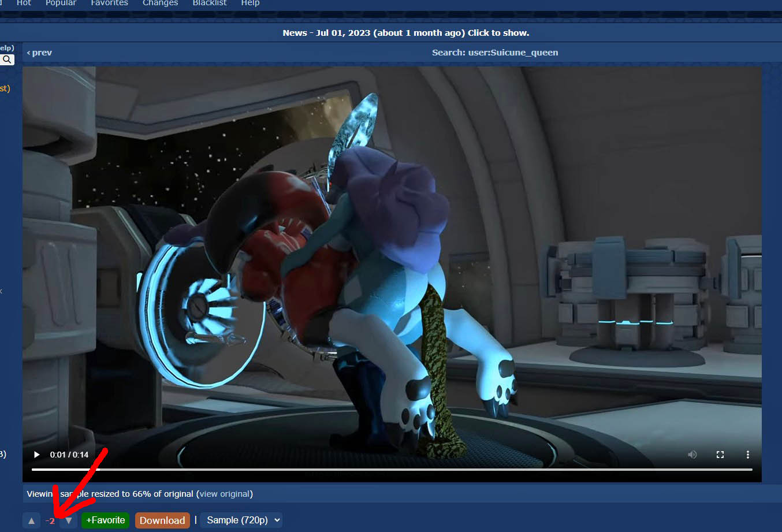Click the Search: user:Suicune_queen text
Screen dimensions: 782x532
point(495,53)
